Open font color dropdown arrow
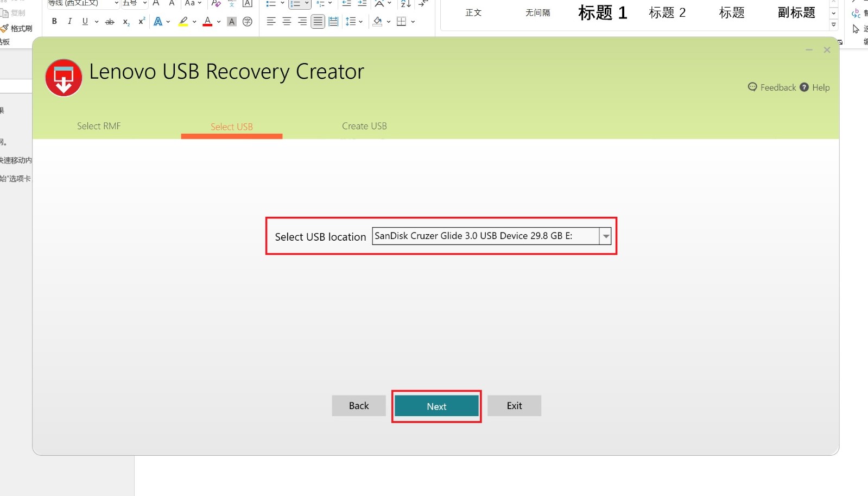This screenshot has height=496, width=868. point(219,22)
